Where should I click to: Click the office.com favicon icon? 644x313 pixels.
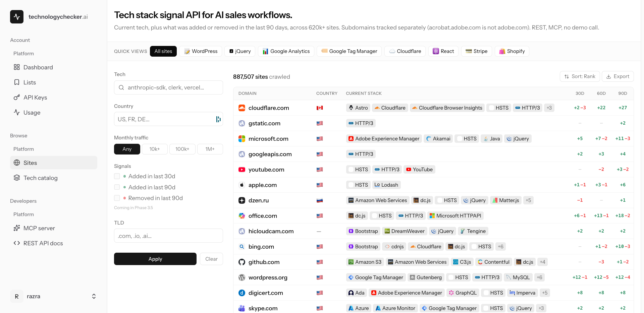click(x=242, y=216)
